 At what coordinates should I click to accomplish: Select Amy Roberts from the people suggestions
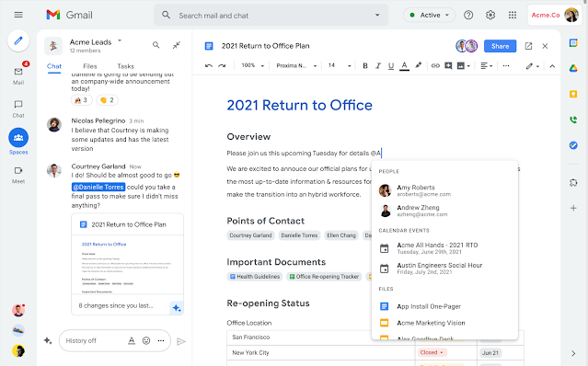click(x=444, y=190)
